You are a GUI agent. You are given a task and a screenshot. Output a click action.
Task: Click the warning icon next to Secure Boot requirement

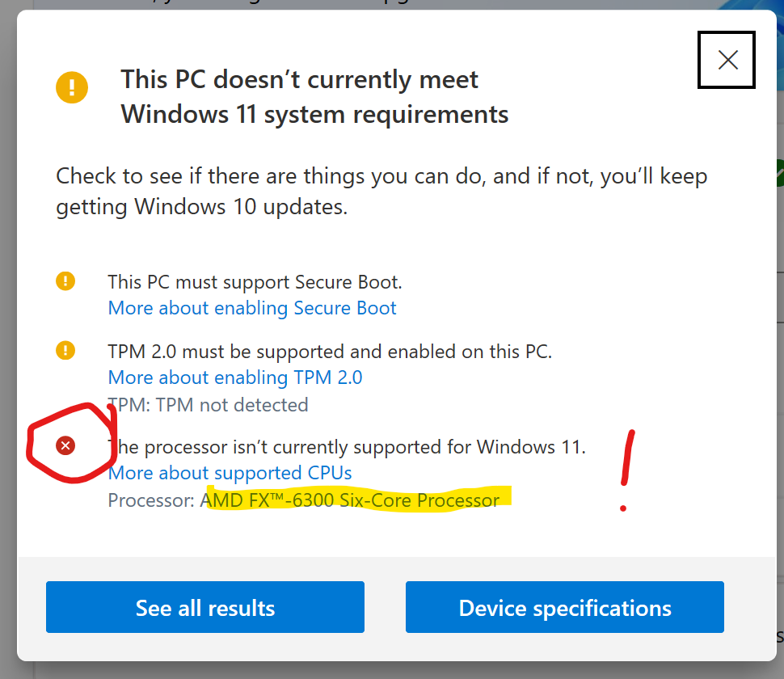click(65, 281)
